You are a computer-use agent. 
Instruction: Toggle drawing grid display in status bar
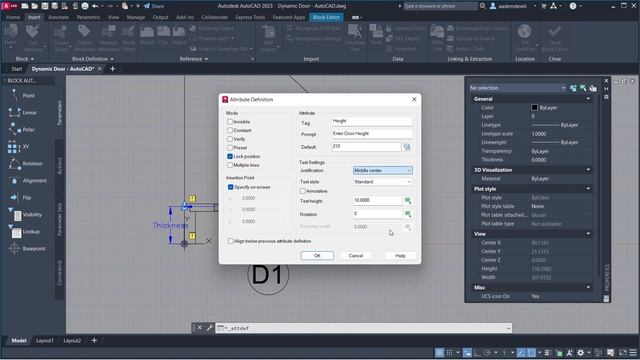[x=439, y=353]
